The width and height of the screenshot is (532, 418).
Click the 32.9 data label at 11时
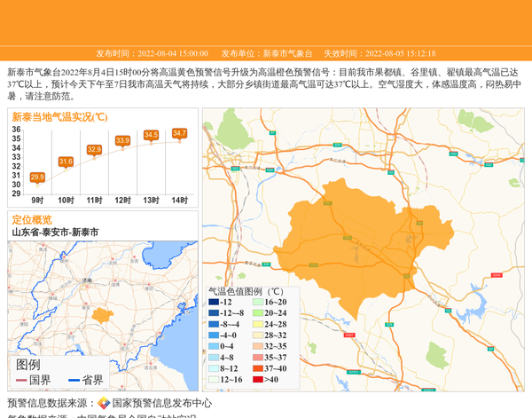[94, 149]
